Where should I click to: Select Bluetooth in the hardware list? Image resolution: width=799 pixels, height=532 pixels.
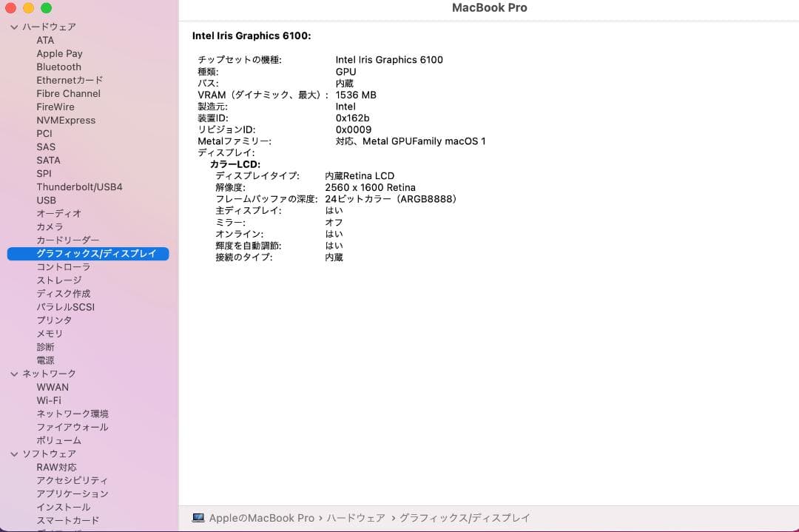(x=58, y=67)
